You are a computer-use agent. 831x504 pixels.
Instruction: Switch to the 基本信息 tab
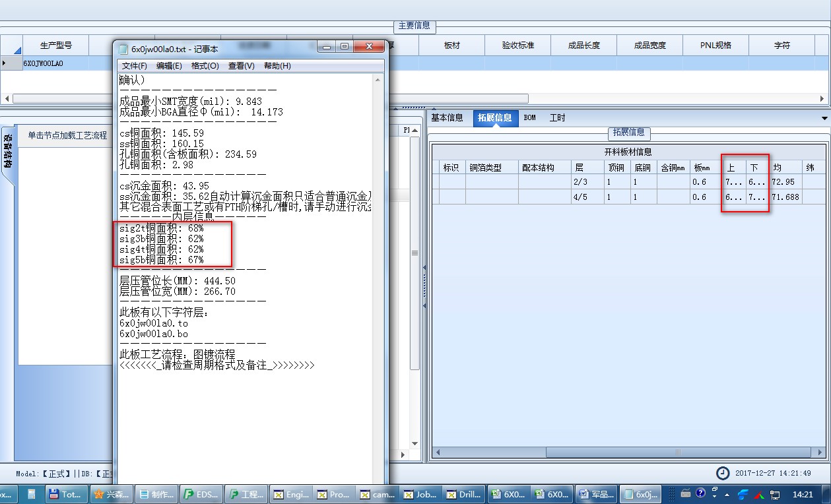448,117
